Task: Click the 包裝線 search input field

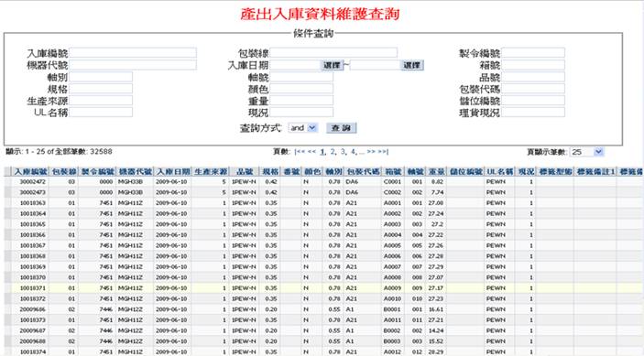Action: point(333,53)
